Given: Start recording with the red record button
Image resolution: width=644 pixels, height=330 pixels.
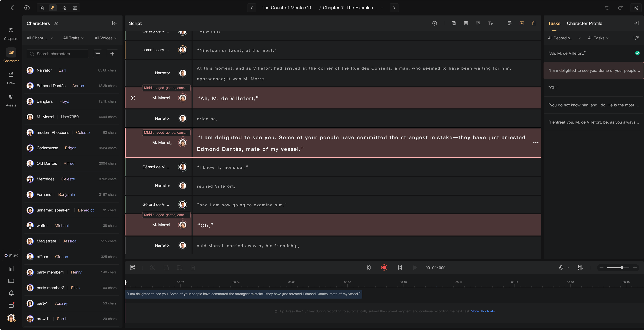Looking at the screenshot, I should [384, 268].
